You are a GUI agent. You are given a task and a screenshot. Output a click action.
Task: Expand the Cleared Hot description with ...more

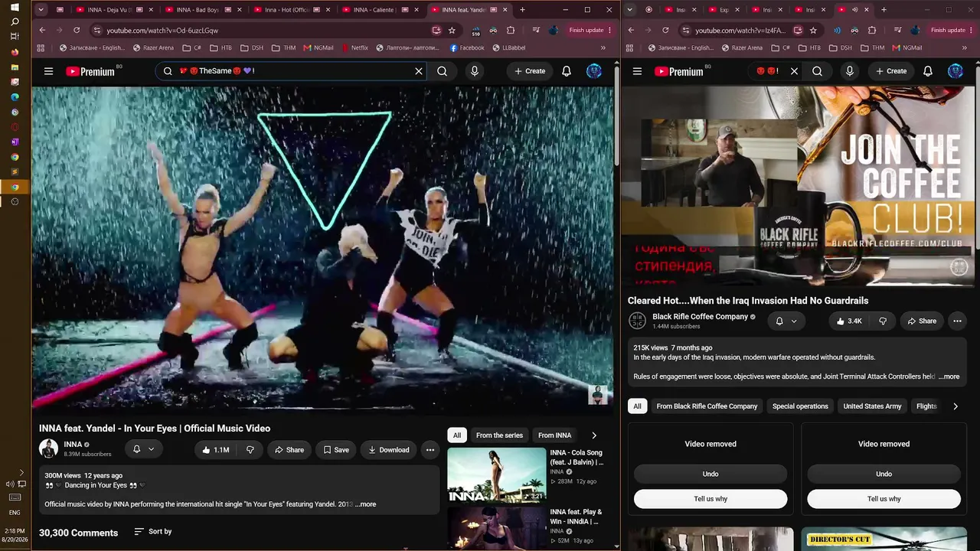(x=949, y=377)
